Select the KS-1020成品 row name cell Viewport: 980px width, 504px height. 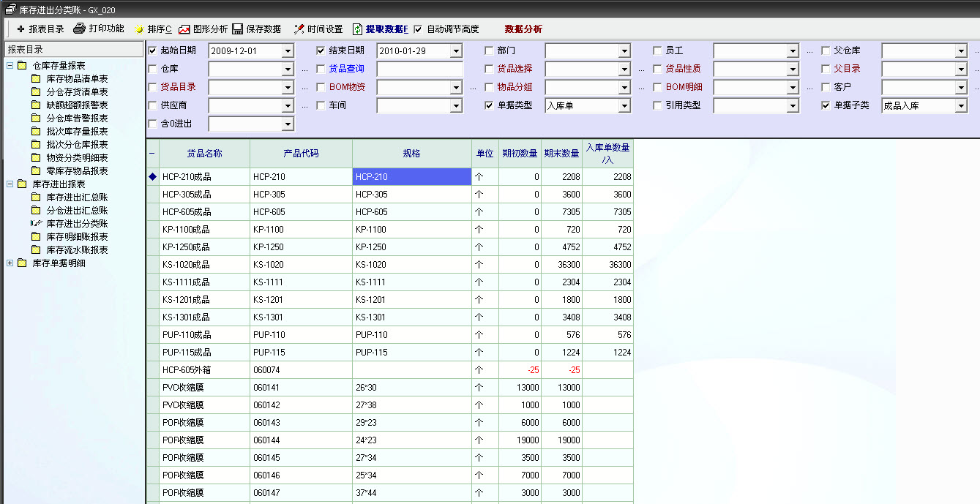(204, 265)
